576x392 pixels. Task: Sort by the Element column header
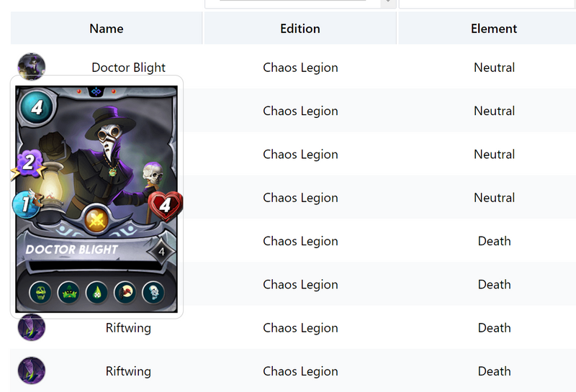tap(494, 29)
